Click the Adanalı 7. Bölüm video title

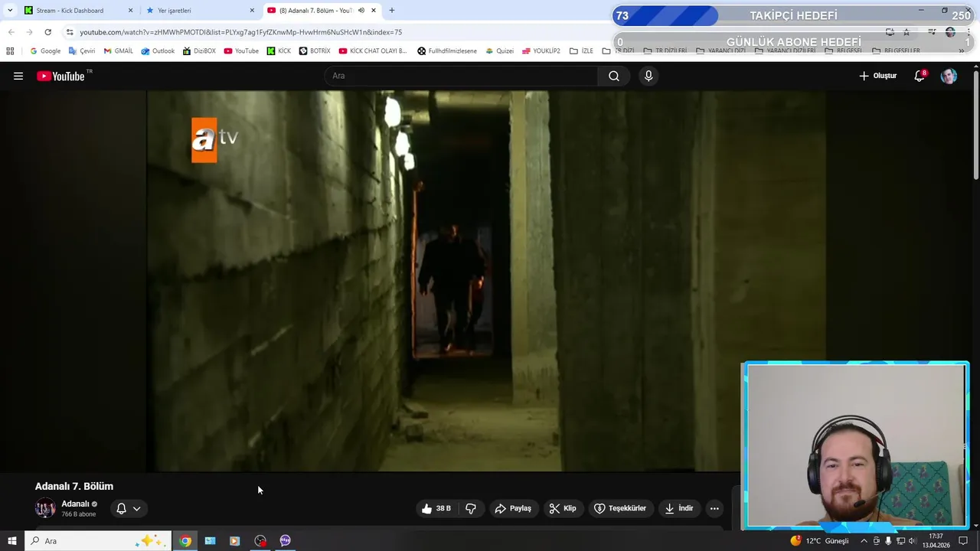click(x=74, y=486)
